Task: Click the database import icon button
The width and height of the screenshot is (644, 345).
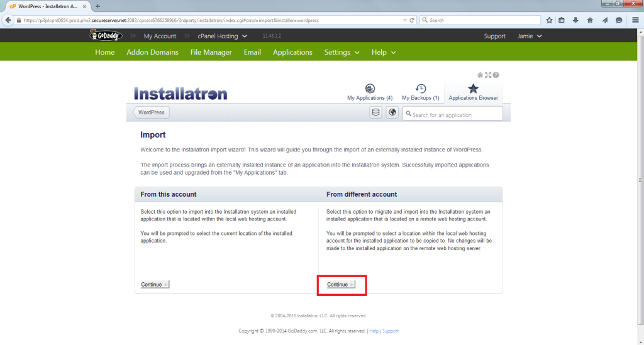Action: click(x=375, y=112)
